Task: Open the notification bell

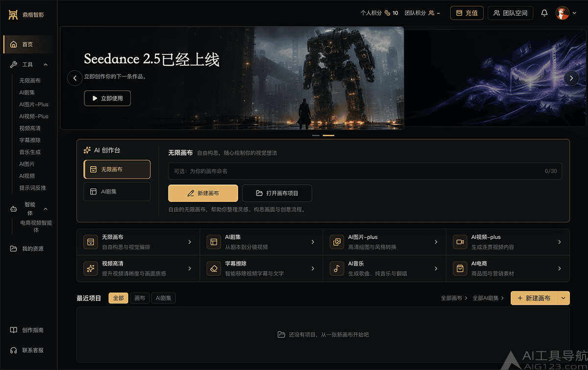Action: 544,13
